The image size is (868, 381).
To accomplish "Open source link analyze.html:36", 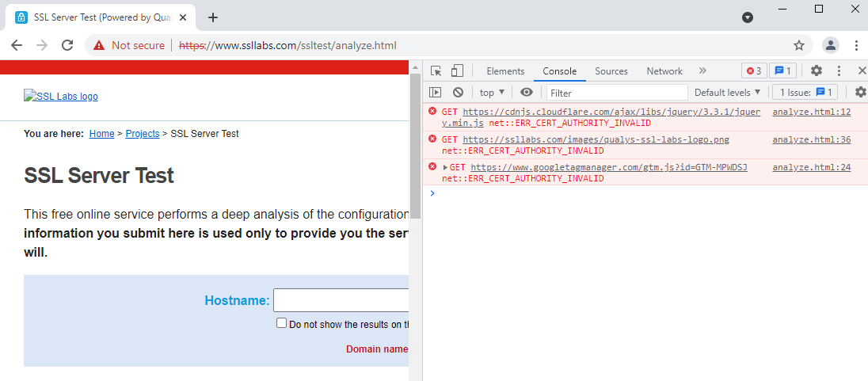I will (812, 139).
